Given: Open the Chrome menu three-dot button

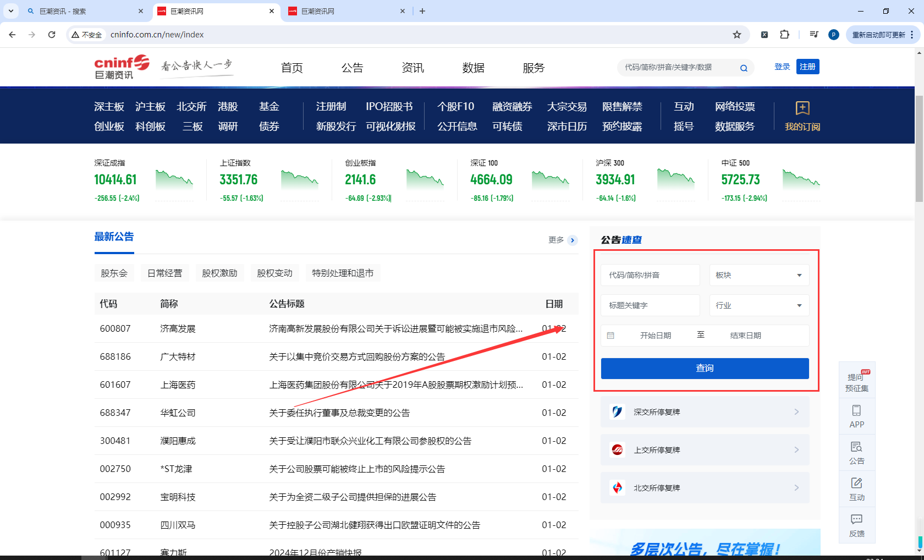Looking at the screenshot, I should click(912, 35).
